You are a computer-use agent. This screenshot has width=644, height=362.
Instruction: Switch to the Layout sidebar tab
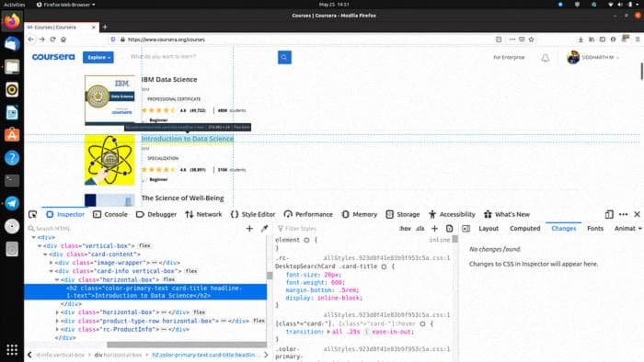pyautogui.click(x=489, y=229)
